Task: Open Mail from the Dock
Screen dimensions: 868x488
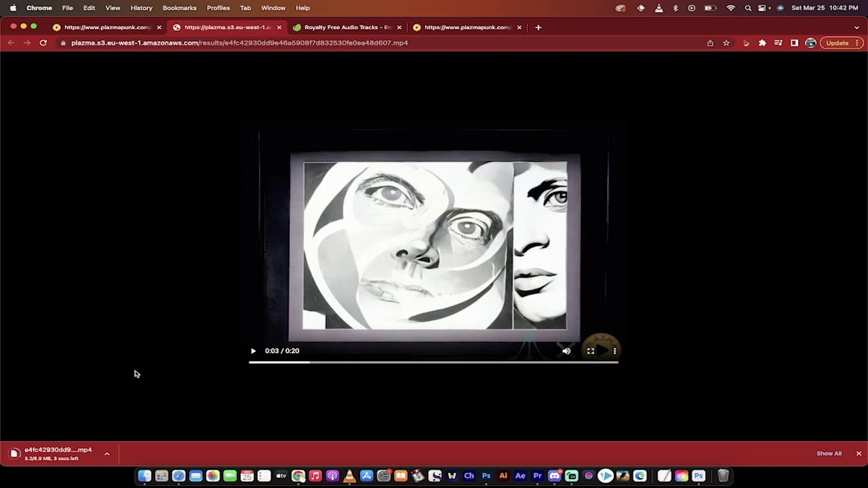Action: coord(195,476)
